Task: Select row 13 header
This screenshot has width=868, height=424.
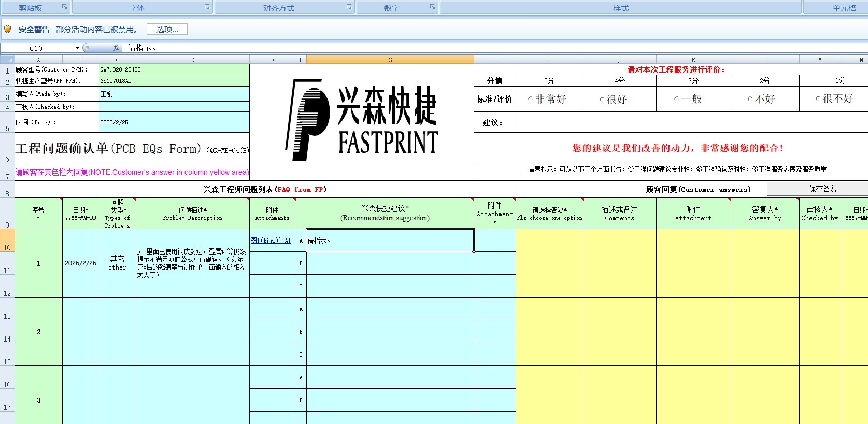Action: tap(7, 309)
